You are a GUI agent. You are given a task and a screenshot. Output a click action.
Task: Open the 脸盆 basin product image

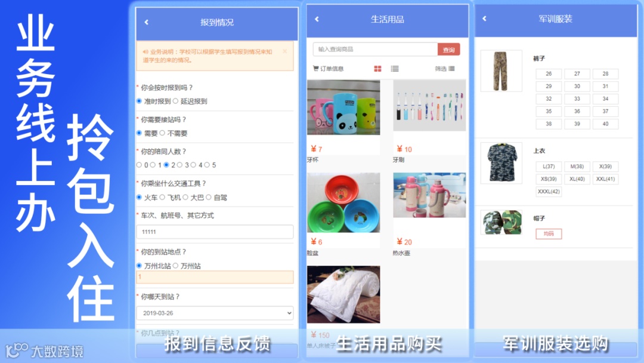(343, 202)
